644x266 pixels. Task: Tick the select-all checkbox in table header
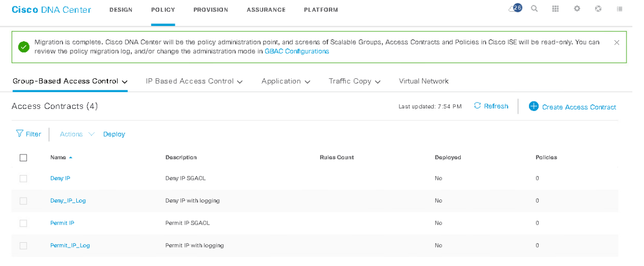click(23, 158)
